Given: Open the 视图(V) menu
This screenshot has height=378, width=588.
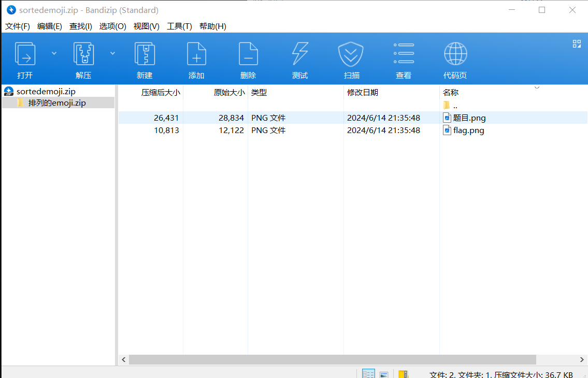Looking at the screenshot, I should (146, 26).
